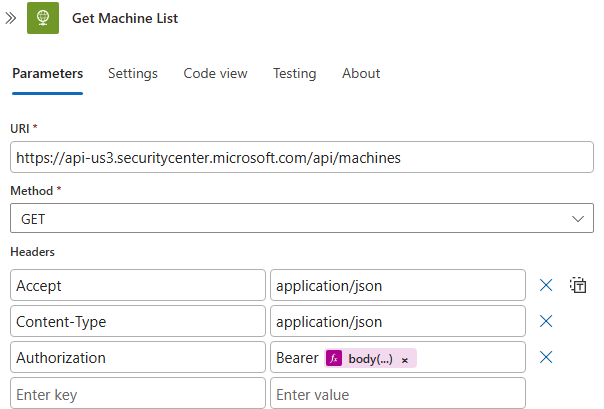Viewport: 604px width, 409px height.
Task: Open the About tab
Action: pos(361,74)
